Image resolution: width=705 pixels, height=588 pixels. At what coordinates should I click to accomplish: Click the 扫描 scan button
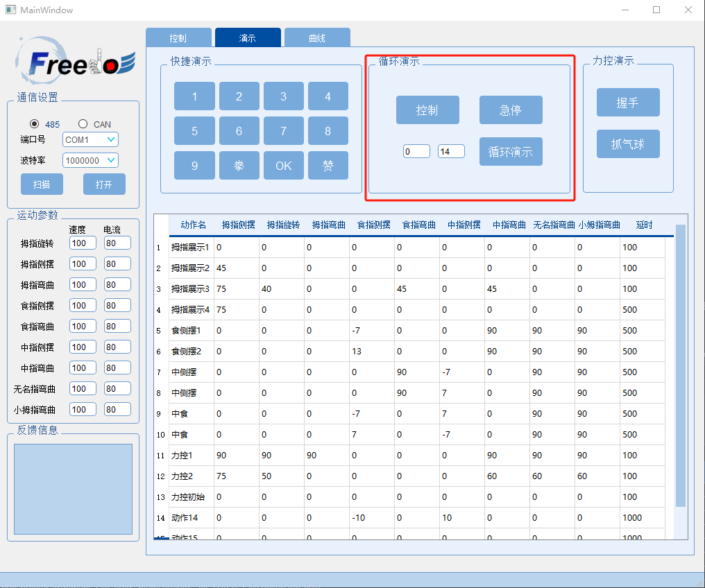click(x=42, y=184)
